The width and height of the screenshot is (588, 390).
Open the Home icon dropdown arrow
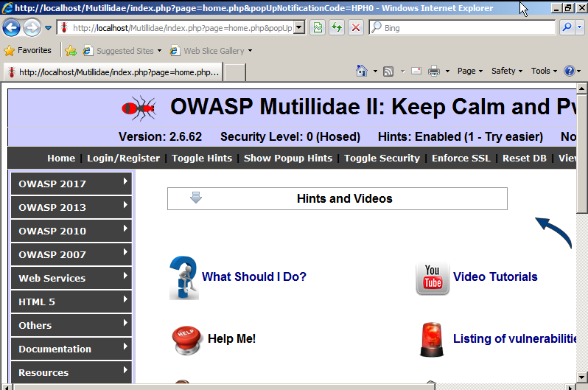coord(375,71)
